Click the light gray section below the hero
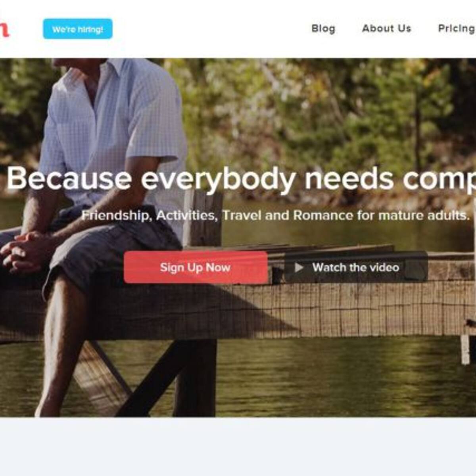 coord(238,446)
